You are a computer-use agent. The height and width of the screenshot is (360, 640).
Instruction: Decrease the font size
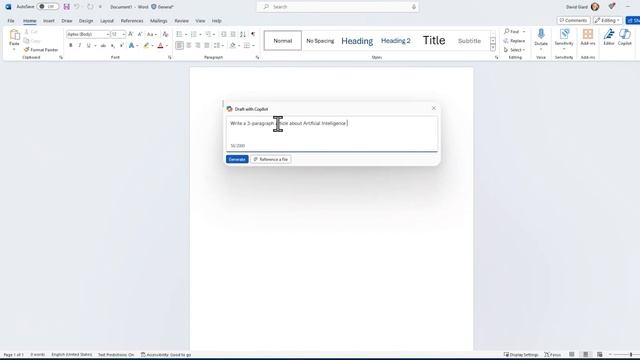(x=140, y=34)
